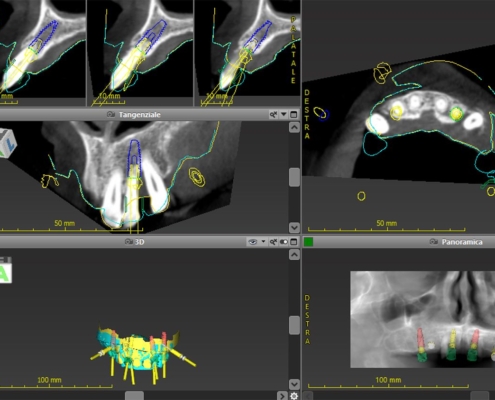Click the camera icon beside Tangenziale title

pos(111,115)
